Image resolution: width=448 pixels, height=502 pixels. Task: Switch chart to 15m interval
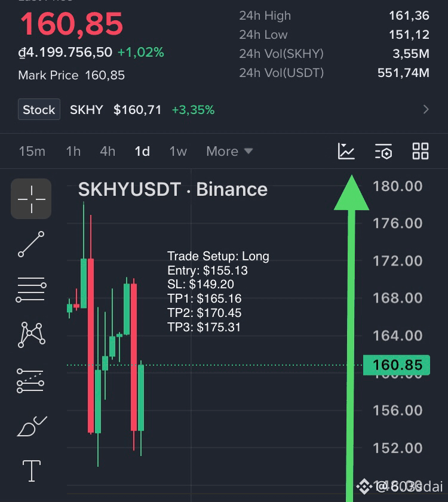[32, 151]
